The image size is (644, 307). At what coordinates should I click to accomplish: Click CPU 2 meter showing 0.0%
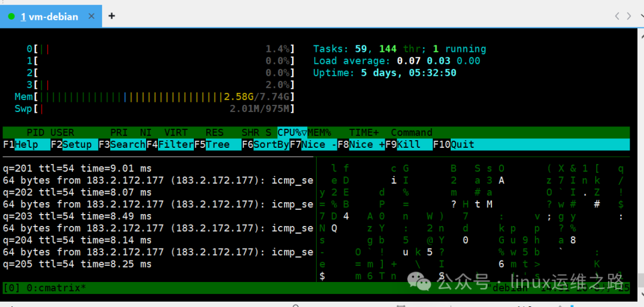[x=160, y=73]
